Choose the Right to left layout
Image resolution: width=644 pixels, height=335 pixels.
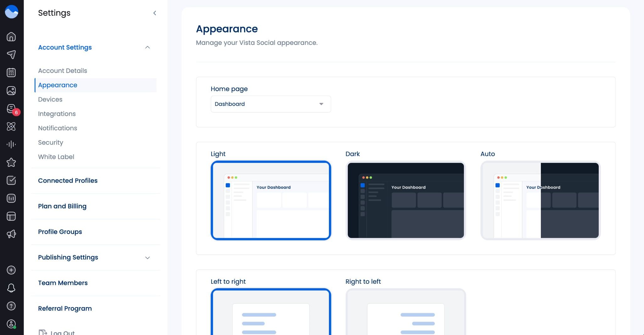[405, 311]
